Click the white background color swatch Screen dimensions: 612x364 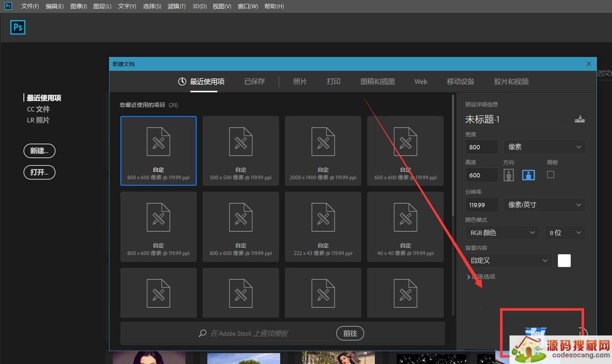(x=564, y=261)
